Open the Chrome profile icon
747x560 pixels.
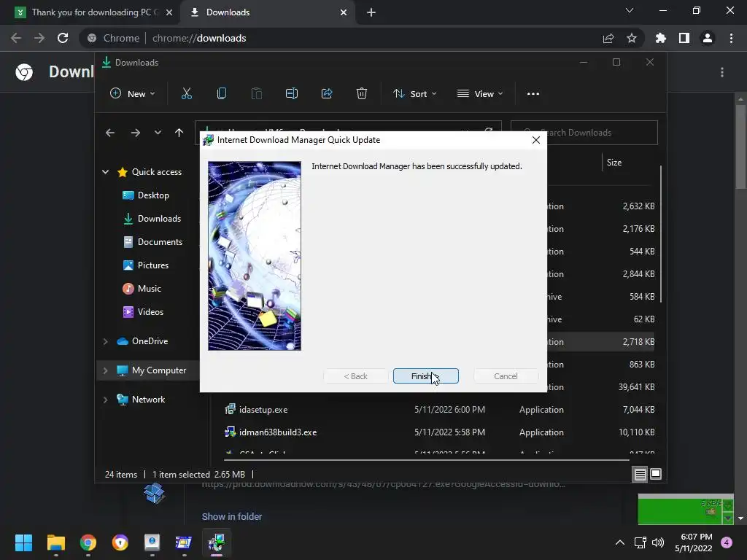coord(708,38)
